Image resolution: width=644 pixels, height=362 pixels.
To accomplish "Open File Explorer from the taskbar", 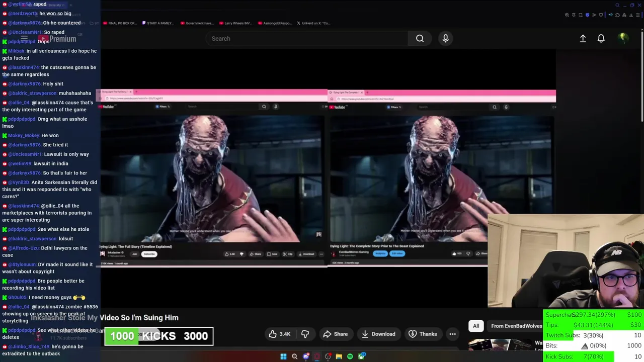I will click(x=339, y=356).
